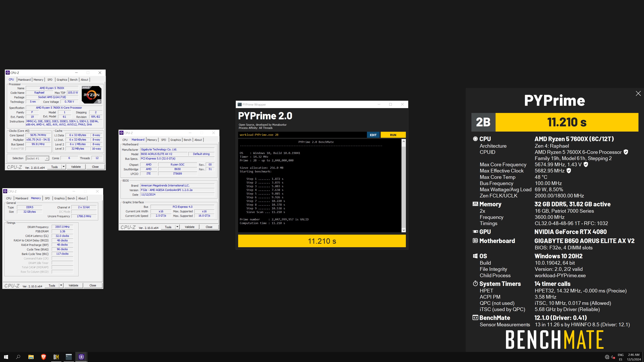Open File Explorer from taskbar
Viewport: 644px width, 362px height.
(x=31, y=357)
